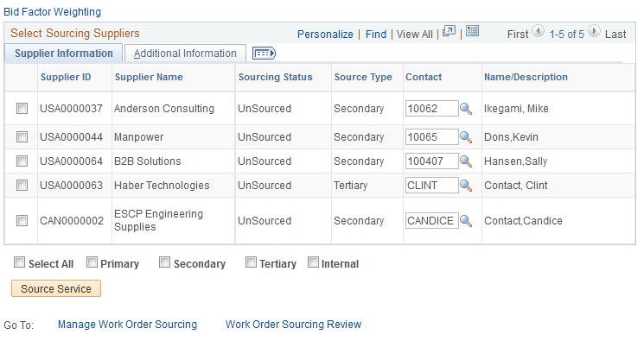644x341 pixels.
Task: Open lookup for contact 100407
Action: 466,161
